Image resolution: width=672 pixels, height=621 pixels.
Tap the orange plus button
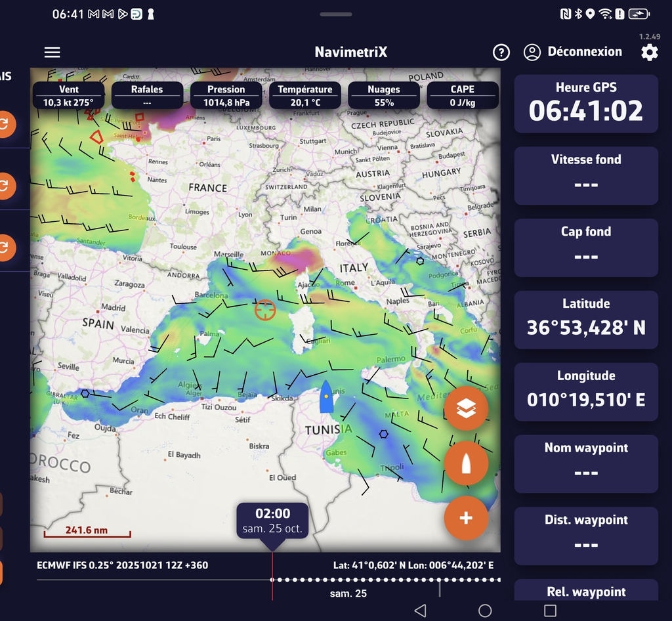466,518
